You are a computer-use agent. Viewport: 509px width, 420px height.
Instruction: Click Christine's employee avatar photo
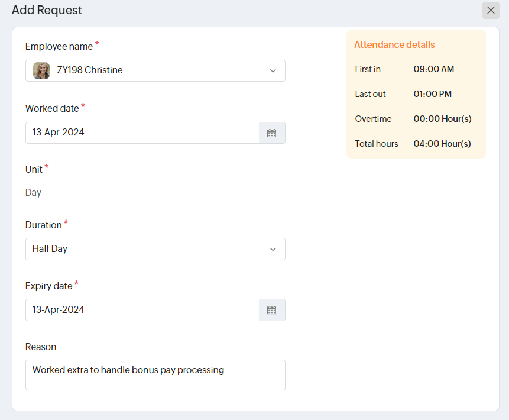tap(41, 70)
